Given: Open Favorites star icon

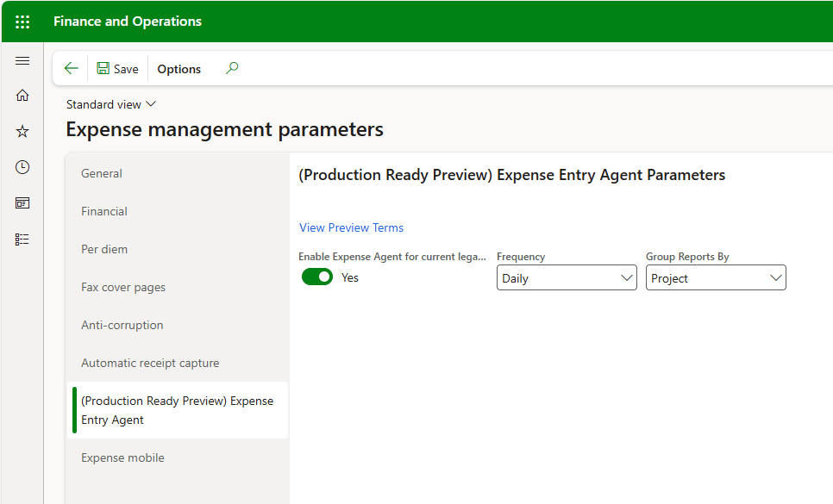Looking at the screenshot, I should click(x=22, y=131).
